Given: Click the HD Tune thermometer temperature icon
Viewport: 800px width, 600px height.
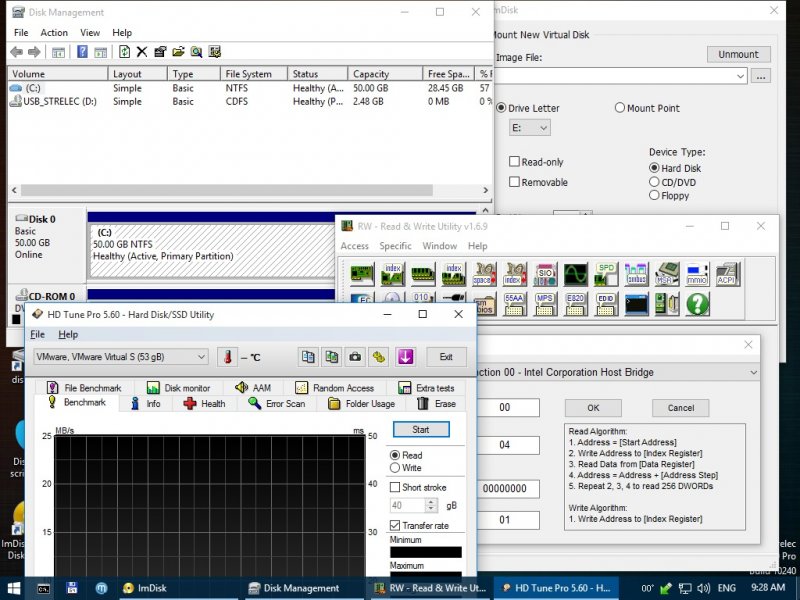Looking at the screenshot, I should click(228, 357).
